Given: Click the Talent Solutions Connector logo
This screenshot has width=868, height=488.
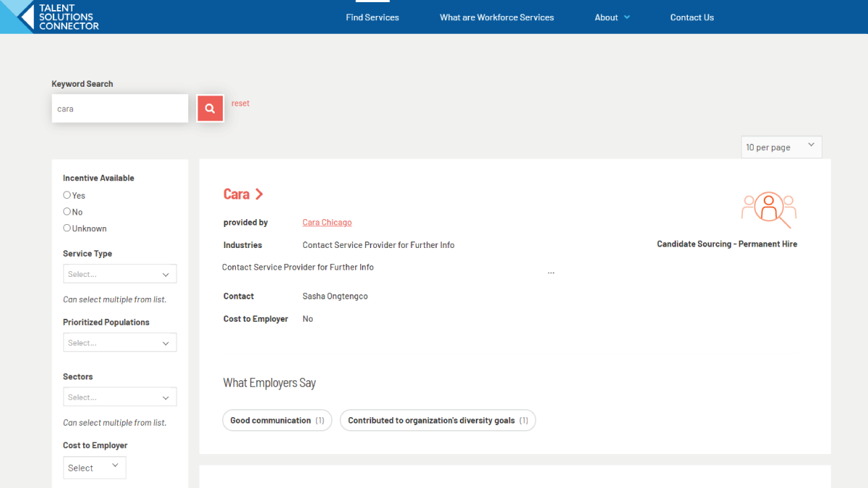Looking at the screenshot, I should (50, 17).
